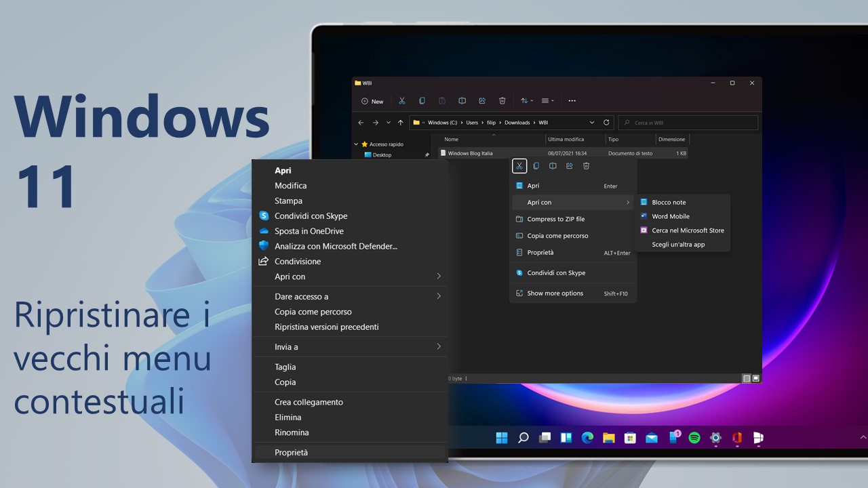868x488 pixels.
Task: Choose Crea collegamento
Action: point(350,402)
